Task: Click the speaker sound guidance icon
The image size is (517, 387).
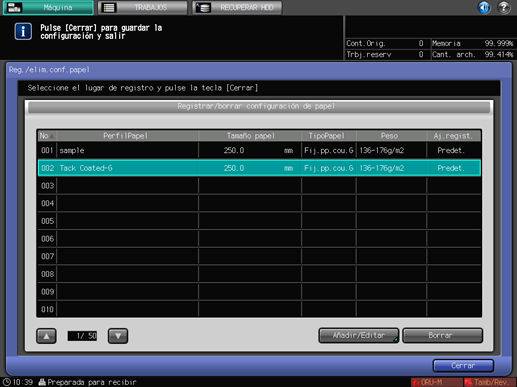Action: click(484, 7)
